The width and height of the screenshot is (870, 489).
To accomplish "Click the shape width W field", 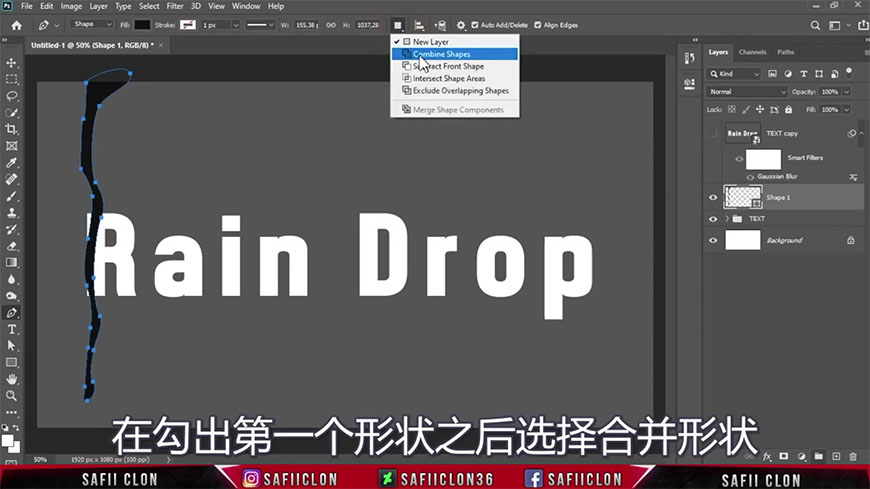I will click(x=306, y=25).
